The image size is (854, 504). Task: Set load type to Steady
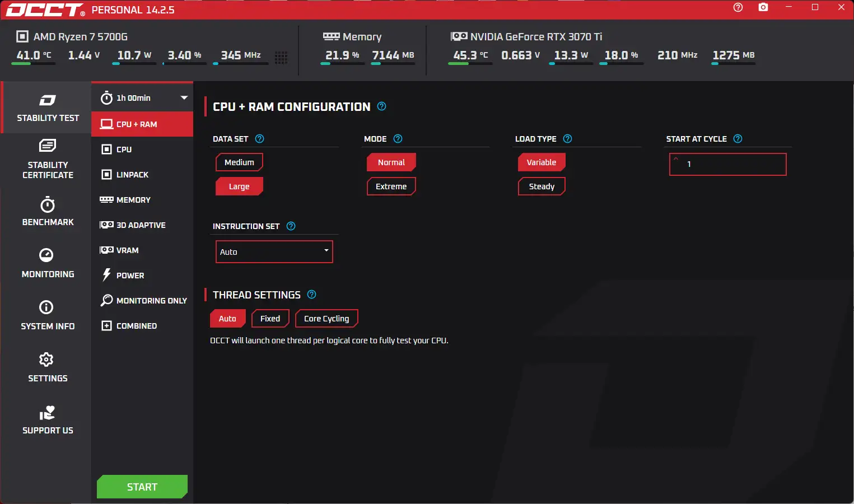coord(542,186)
